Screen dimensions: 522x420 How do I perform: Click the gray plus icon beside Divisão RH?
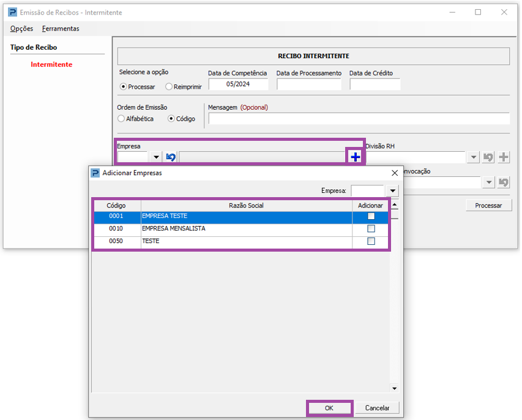(x=504, y=157)
